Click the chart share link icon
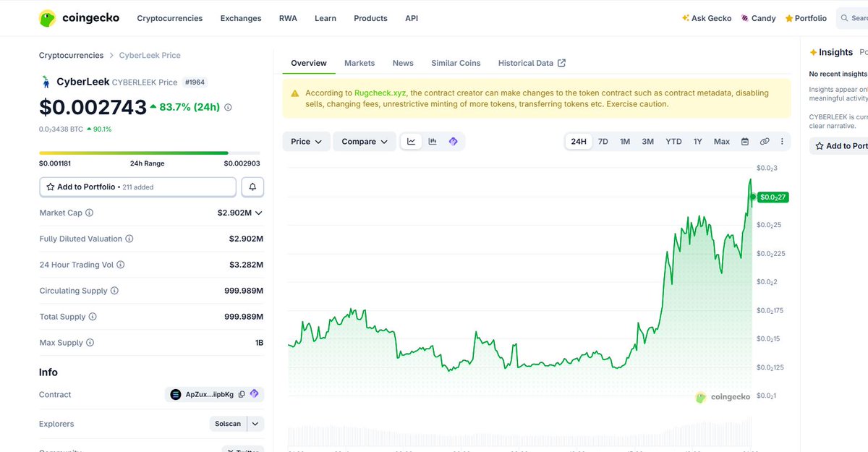868x452 pixels. click(764, 142)
